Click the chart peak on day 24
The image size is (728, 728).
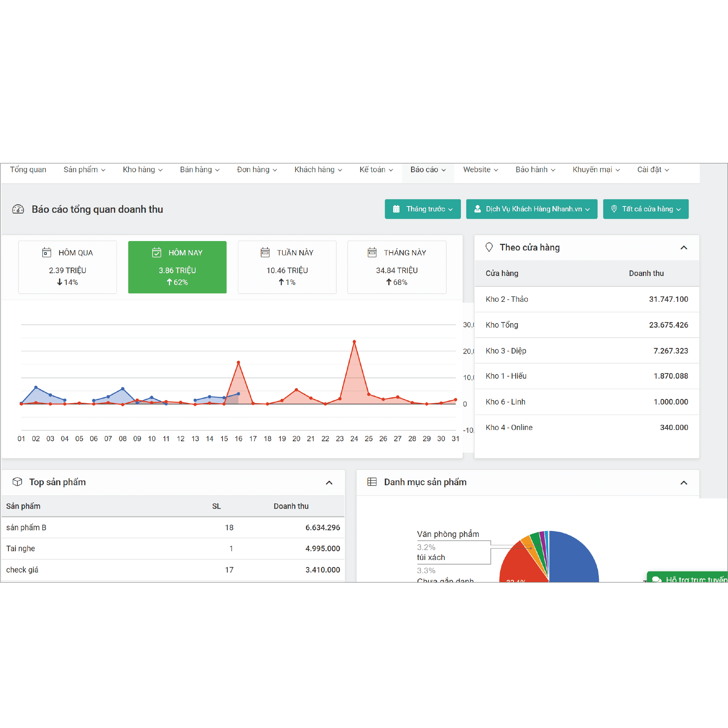[354, 342]
